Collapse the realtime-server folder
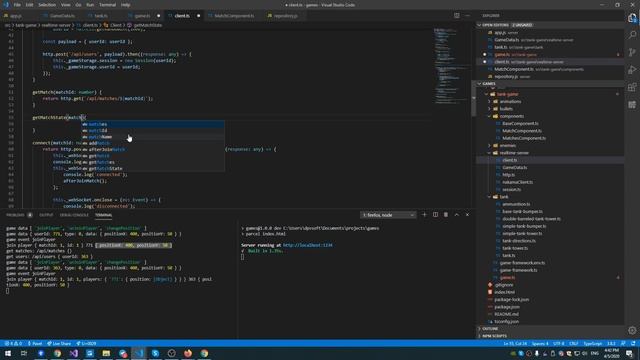 [514, 153]
